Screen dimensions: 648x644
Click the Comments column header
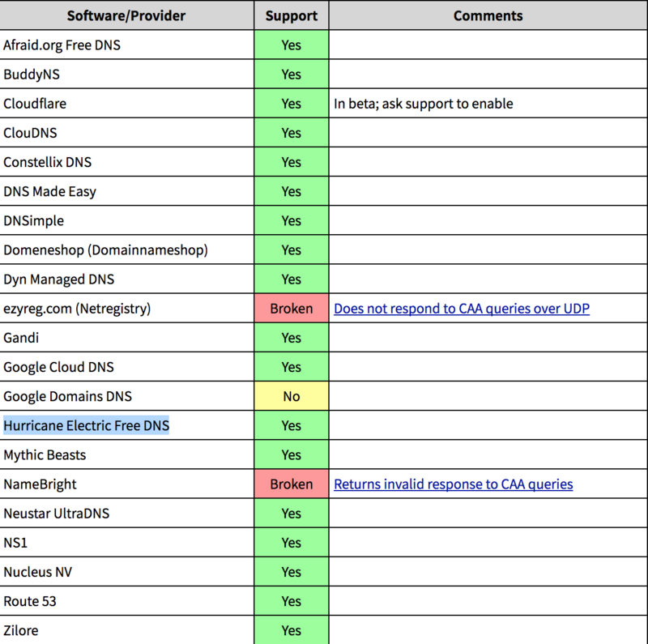tap(488, 16)
